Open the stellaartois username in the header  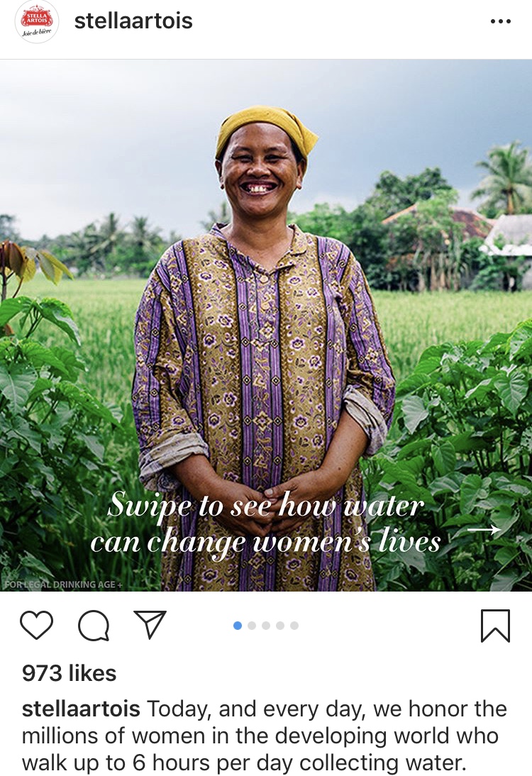coord(136,21)
